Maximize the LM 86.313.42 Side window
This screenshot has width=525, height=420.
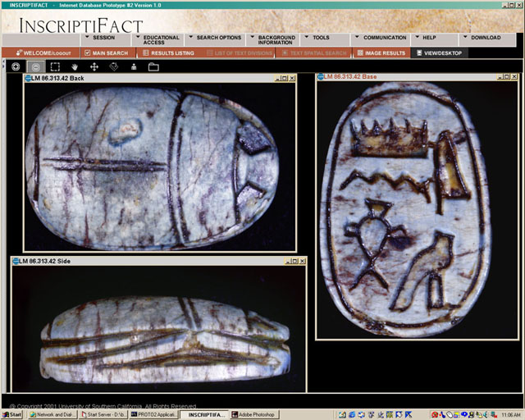[294, 261]
